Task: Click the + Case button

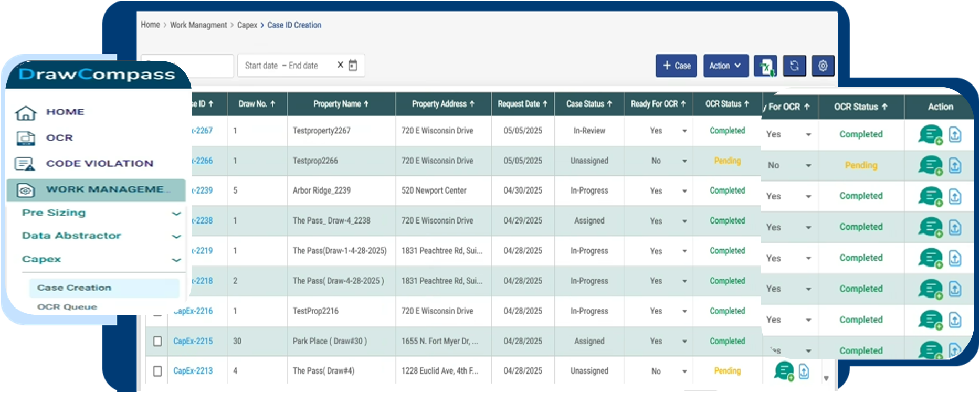Action: (676, 66)
